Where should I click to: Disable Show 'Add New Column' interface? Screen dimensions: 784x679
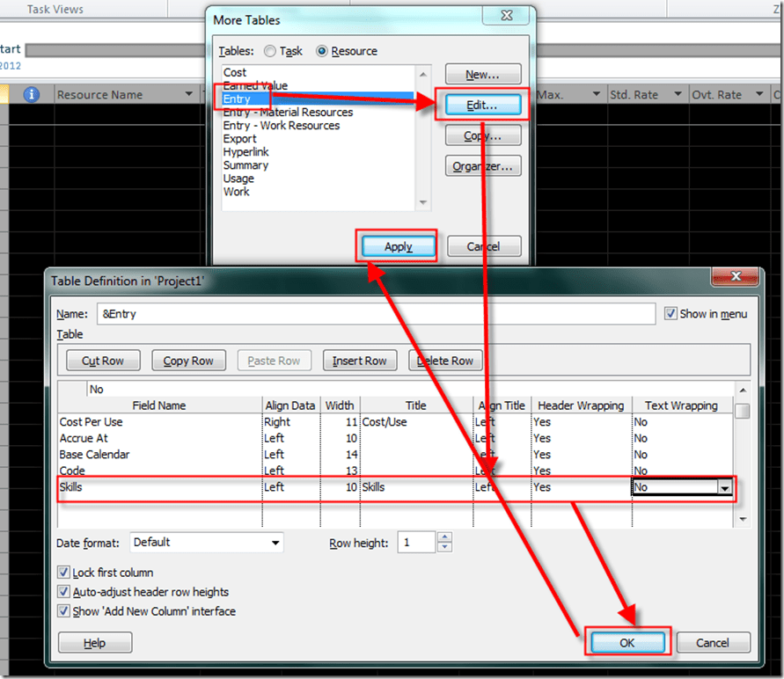pos(63,611)
